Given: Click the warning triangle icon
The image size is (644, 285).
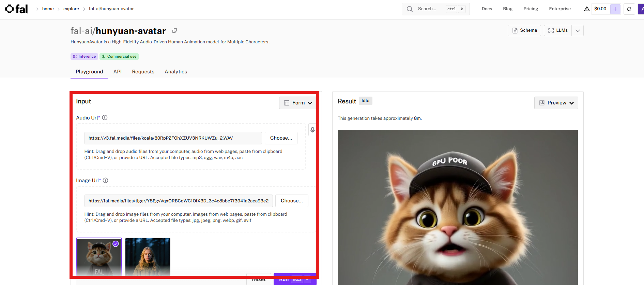Looking at the screenshot, I should (587, 9).
